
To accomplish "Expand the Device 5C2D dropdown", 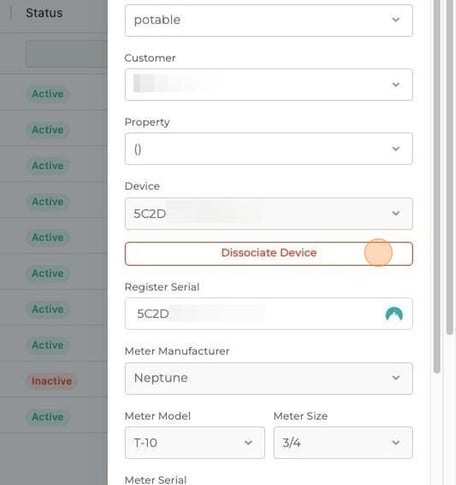I will [x=269, y=213].
